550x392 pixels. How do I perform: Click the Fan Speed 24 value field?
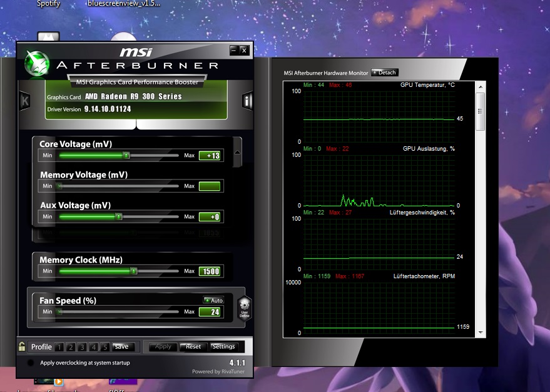pos(210,312)
